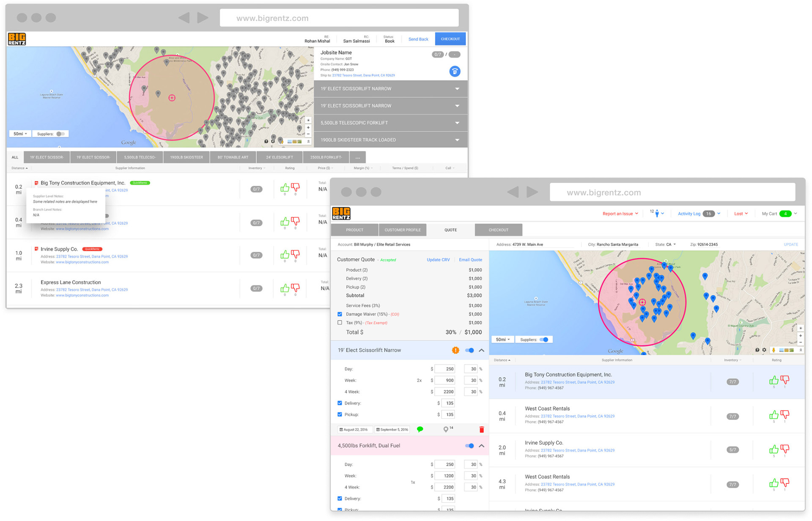Check the Tax (9%) checkbox
812x521 pixels.
(340, 323)
